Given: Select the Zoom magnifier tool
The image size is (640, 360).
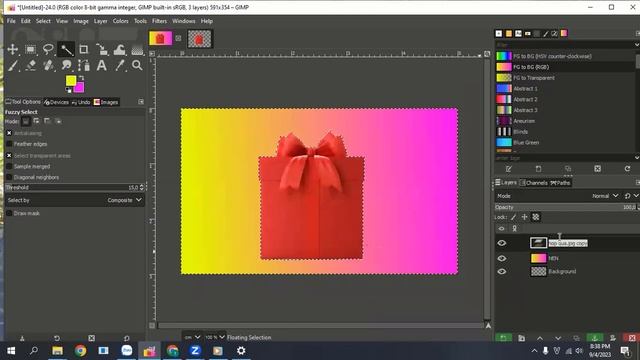Looking at the screenshot, I should point(137,65).
